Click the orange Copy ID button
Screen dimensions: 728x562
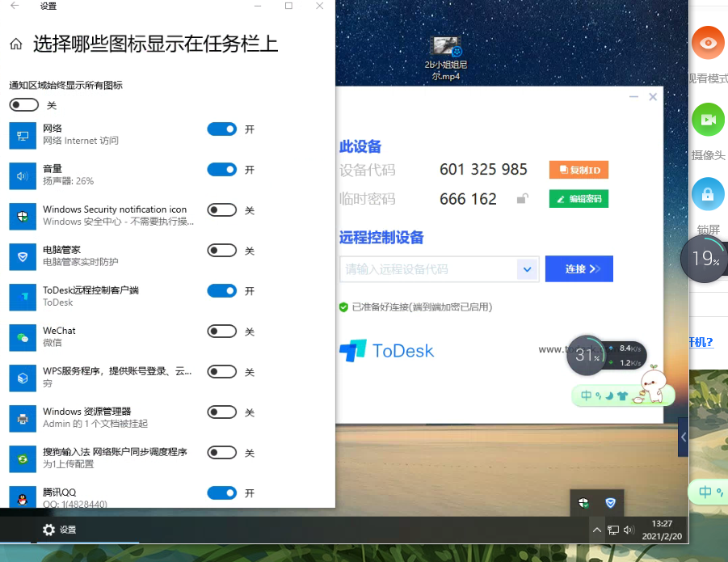(579, 170)
